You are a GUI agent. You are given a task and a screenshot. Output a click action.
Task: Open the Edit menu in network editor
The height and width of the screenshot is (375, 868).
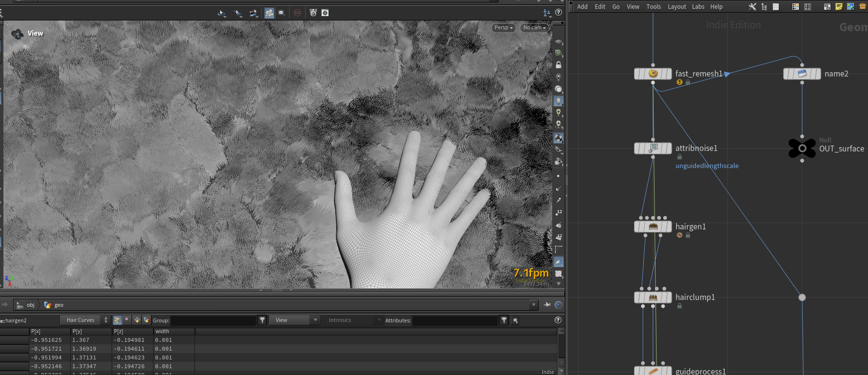(600, 7)
